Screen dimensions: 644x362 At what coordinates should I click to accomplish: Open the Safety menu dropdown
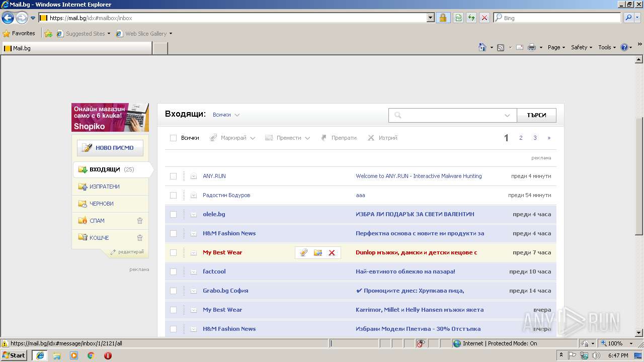pyautogui.click(x=582, y=47)
